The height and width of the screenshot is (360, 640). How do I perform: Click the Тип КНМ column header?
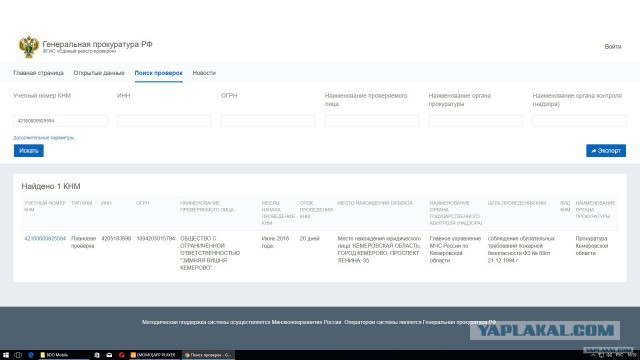point(81,203)
